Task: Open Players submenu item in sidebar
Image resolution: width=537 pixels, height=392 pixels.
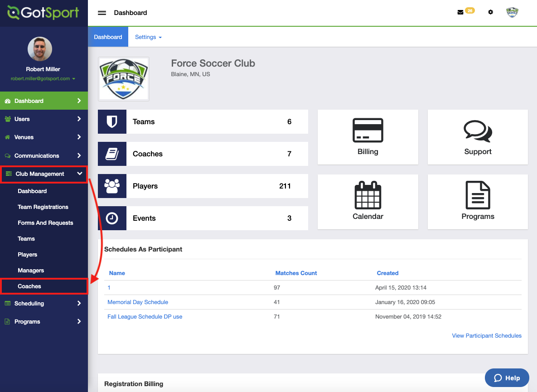Action: pyautogui.click(x=27, y=255)
